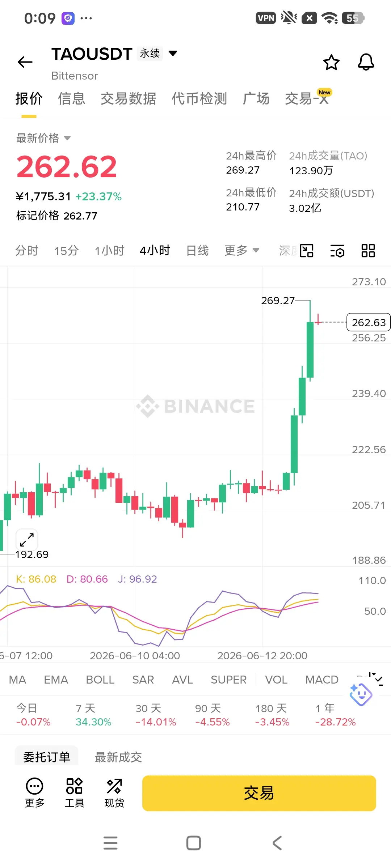Tap the 269.27 high marker on chart
The width and height of the screenshot is (391, 868).
click(278, 301)
